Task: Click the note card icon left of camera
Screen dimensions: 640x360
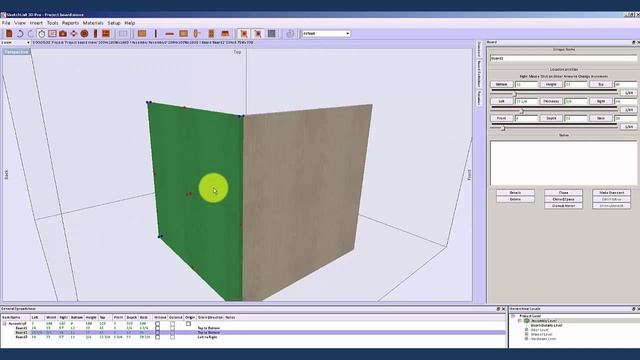Action: point(52,34)
